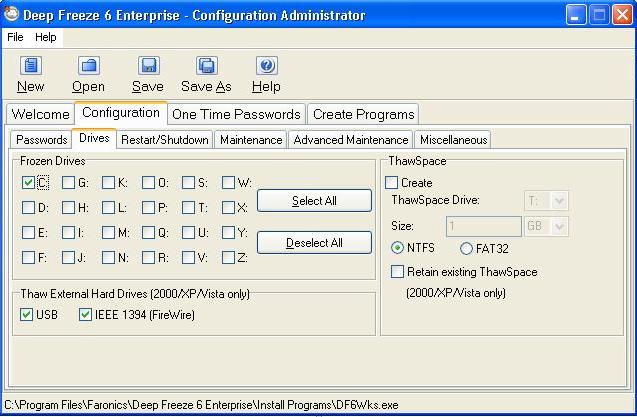Click the Deep Freeze title bar icon

[x=11, y=14]
